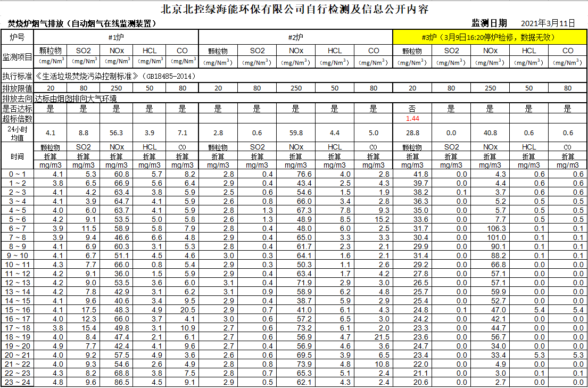
Task: Select the 24-hour average 28.8 for #3炉 颗粒物
Action: (x=412, y=133)
